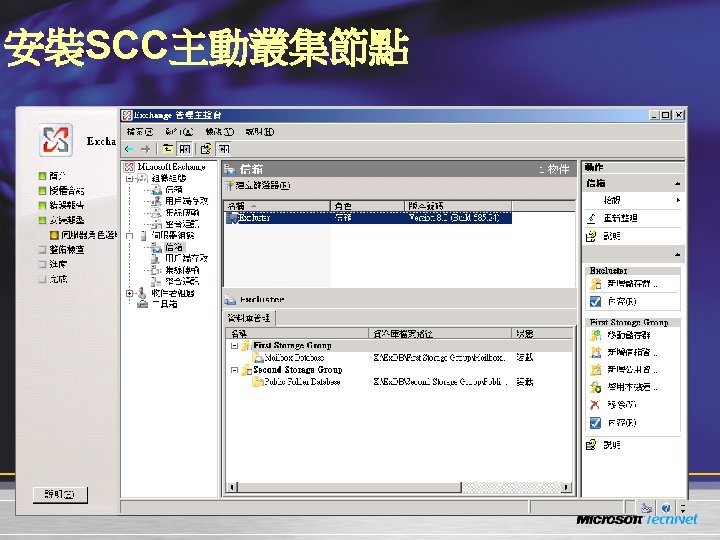This screenshot has width=720, height=540.
Task: Collapse the 信箱 section in actions pane
Action: 677,184
